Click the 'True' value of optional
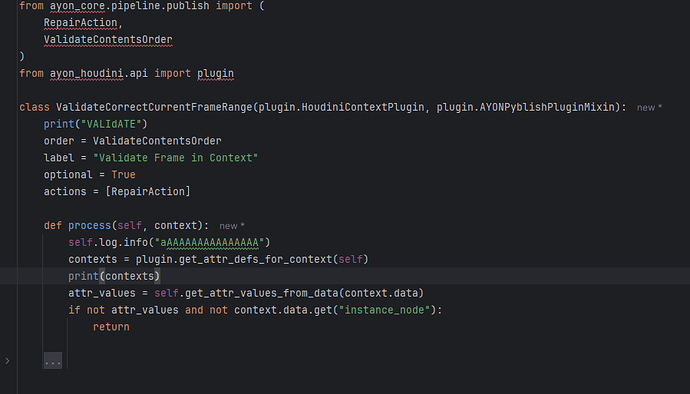The height and width of the screenshot is (394, 690). point(123,175)
